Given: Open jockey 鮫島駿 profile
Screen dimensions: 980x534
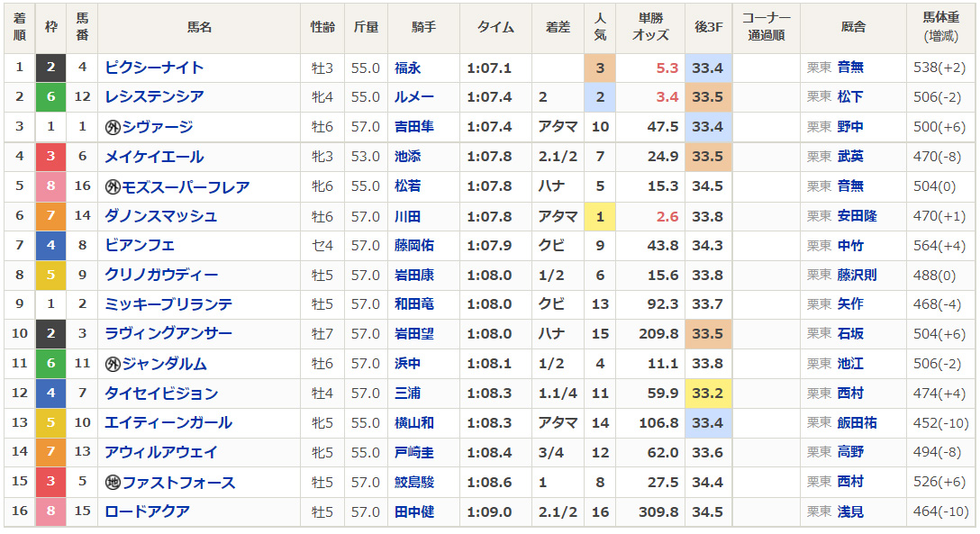Looking at the screenshot, I should pos(413,482).
